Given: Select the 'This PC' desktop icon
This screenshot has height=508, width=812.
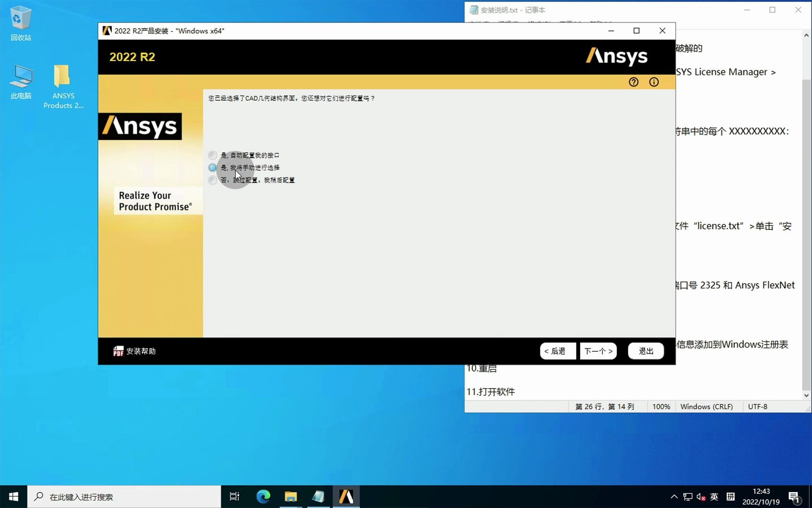Looking at the screenshot, I should pyautogui.click(x=21, y=82).
